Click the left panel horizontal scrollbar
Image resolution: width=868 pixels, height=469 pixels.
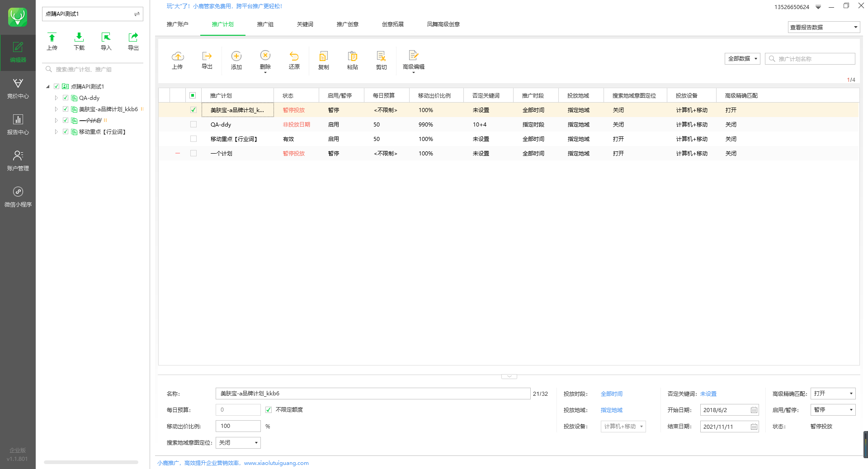(91, 462)
